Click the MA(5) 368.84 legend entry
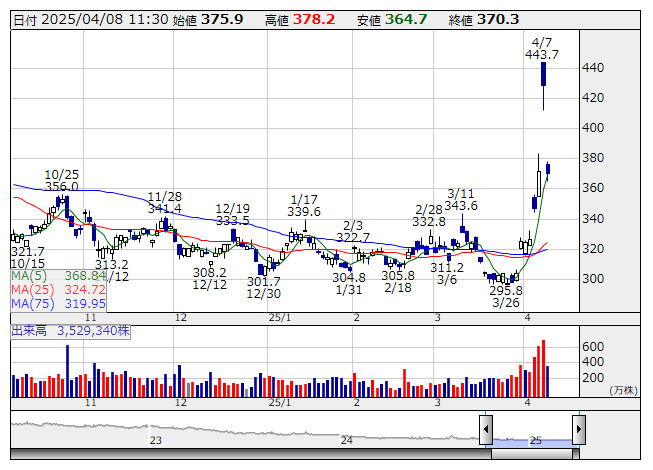This screenshot has width=653, height=470. click(x=58, y=276)
